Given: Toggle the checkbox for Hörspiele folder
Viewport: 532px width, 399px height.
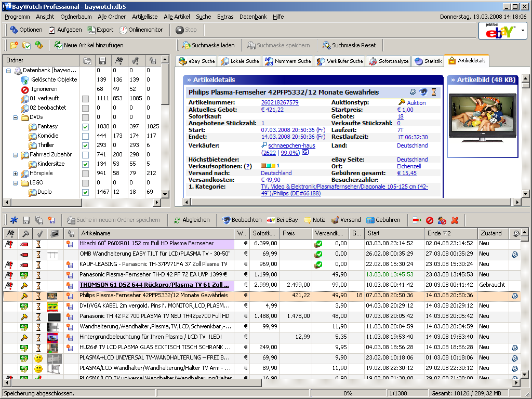Looking at the screenshot, I should pyautogui.click(x=86, y=174).
